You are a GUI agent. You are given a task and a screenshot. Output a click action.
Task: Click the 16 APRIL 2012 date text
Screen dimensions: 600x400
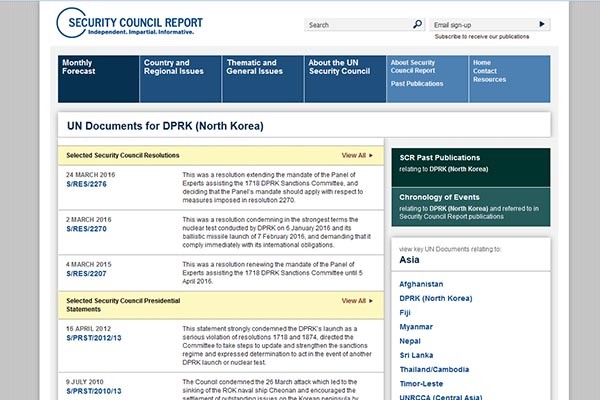88,329
